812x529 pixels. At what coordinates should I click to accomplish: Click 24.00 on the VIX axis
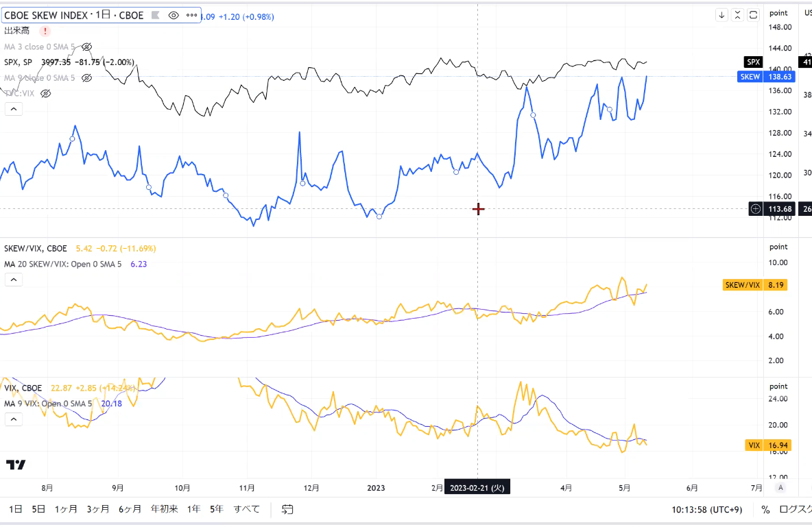[x=778, y=399]
